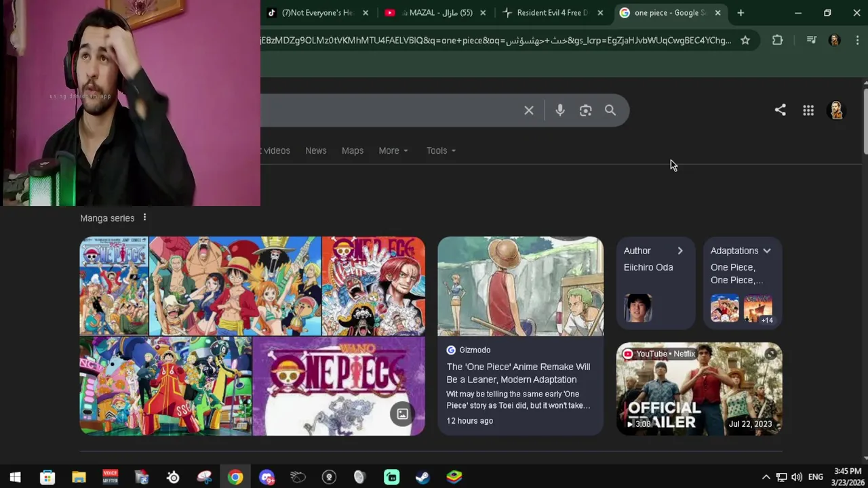Open a new browser tab
The height and width of the screenshot is (488, 868).
click(741, 13)
